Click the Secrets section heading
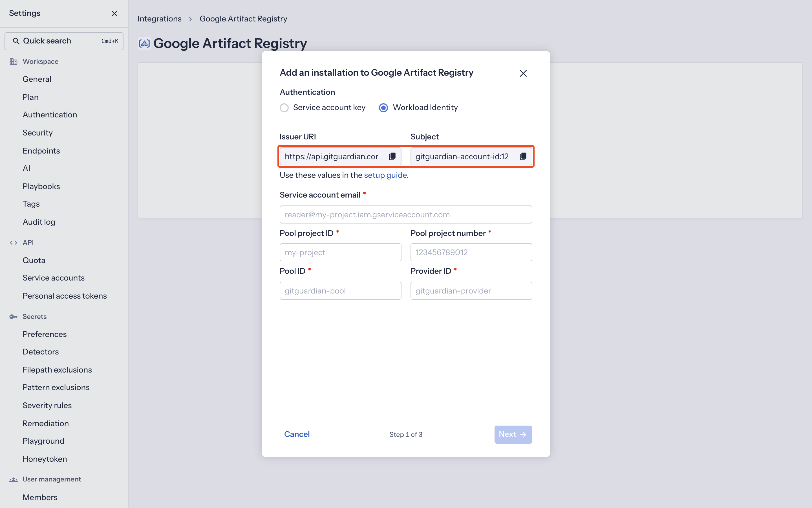This screenshot has height=508, width=812. click(35, 316)
